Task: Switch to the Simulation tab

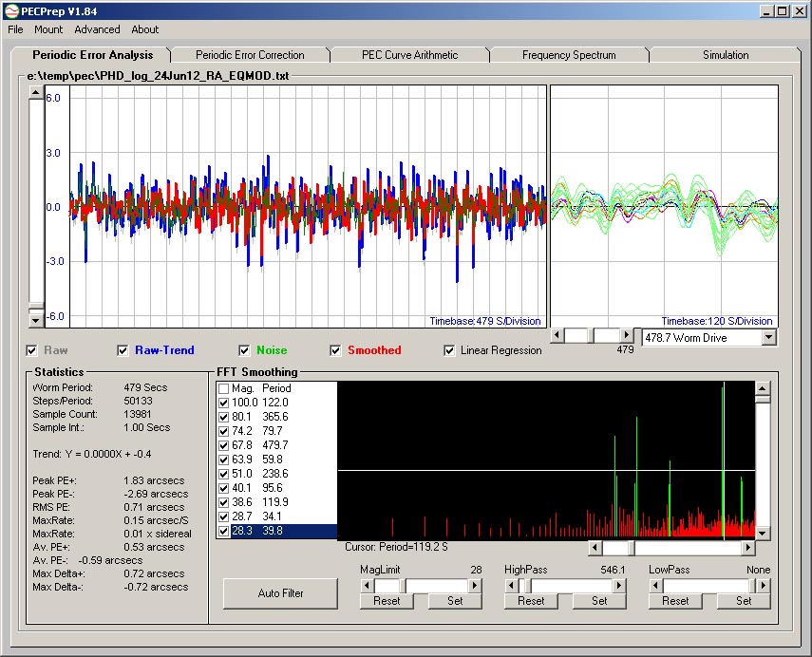Action: [726, 55]
